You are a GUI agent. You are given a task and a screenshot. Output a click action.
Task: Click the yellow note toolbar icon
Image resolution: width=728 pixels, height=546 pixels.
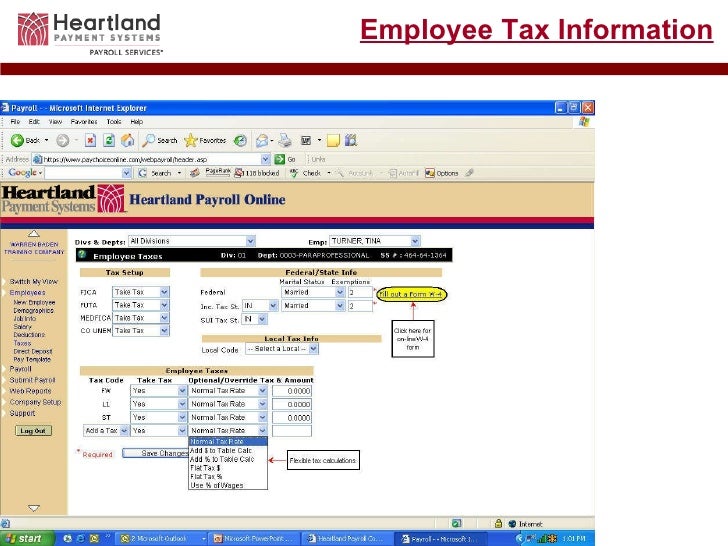coord(333,140)
